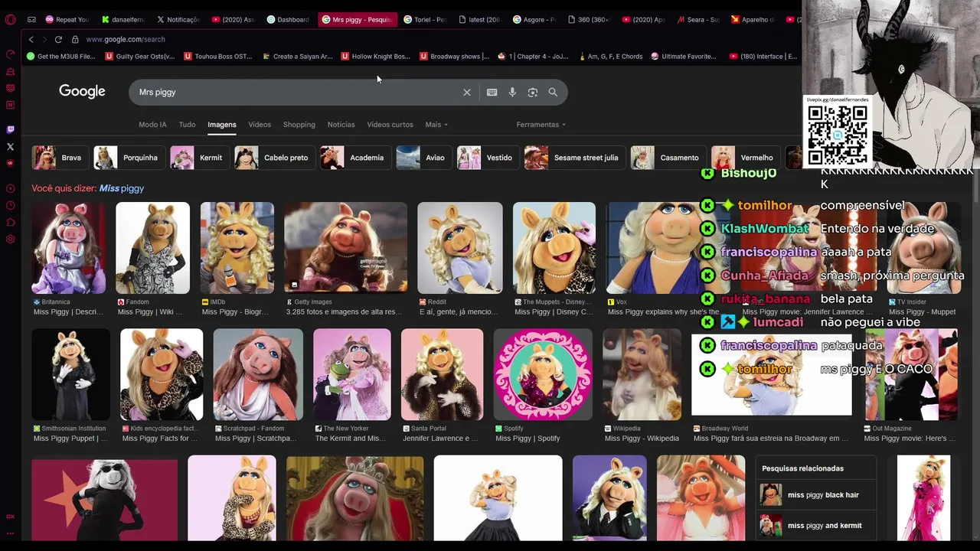Switch to the Tudo results tab
Image resolution: width=980 pixels, height=551 pixels.
pos(187,125)
